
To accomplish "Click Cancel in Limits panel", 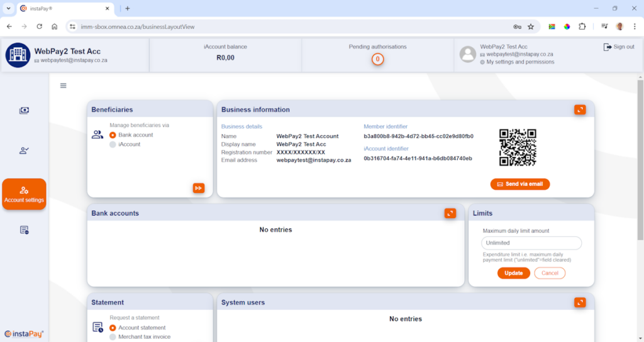I will (x=550, y=273).
